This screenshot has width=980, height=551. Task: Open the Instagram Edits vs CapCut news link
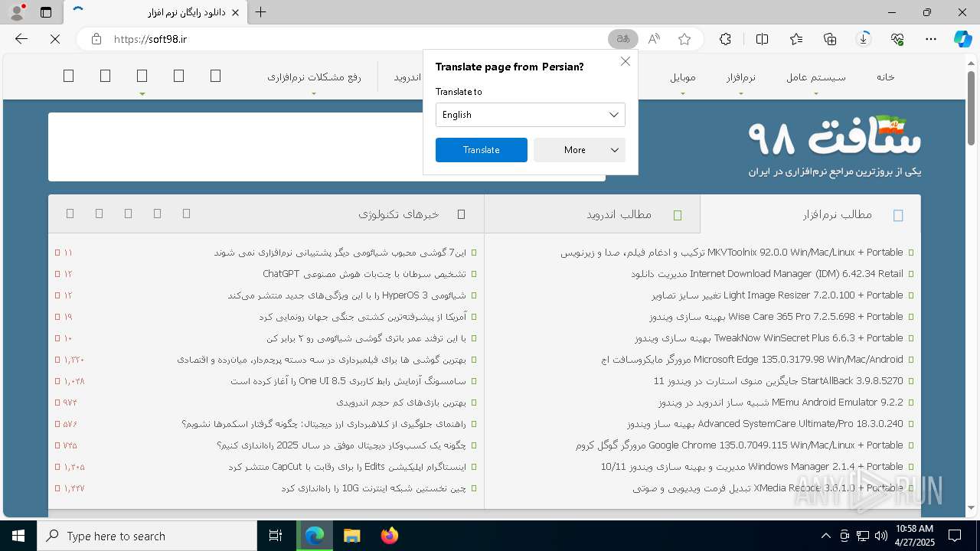click(347, 467)
